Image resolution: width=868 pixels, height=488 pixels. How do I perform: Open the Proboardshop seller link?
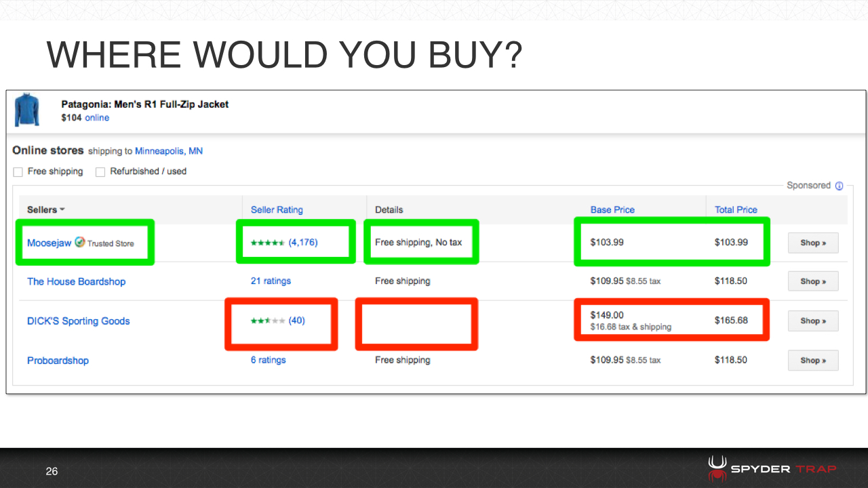[58, 360]
